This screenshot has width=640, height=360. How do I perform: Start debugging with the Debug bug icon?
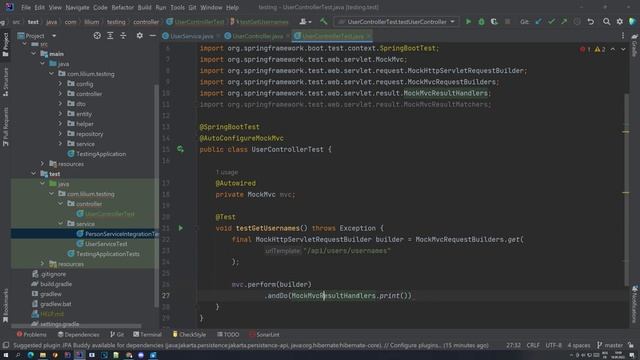click(x=481, y=22)
